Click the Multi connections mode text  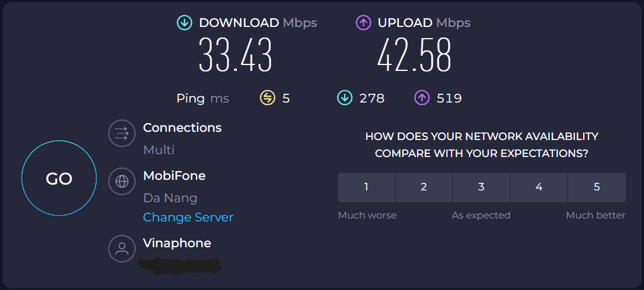[159, 150]
